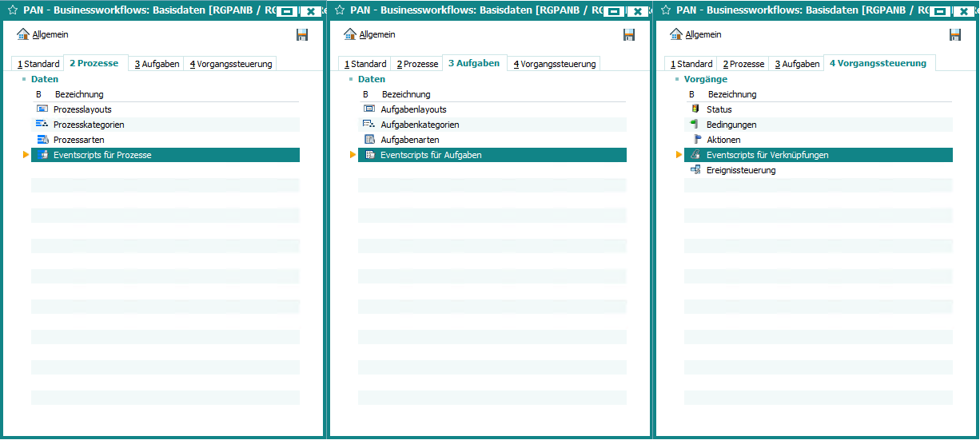Switch to Vorgangssteuerung tab in the leftmost window
Image resolution: width=980 pixels, height=440 pixels.
(231, 64)
